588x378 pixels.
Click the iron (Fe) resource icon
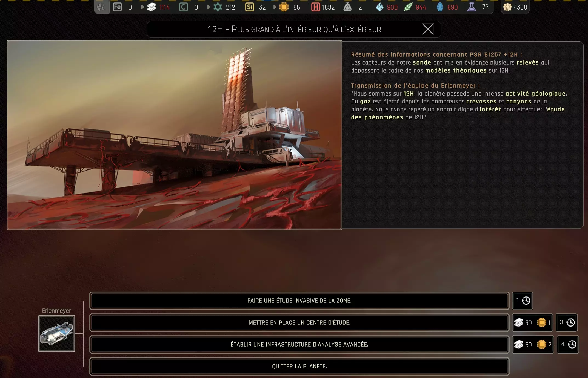(x=117, y=7)
